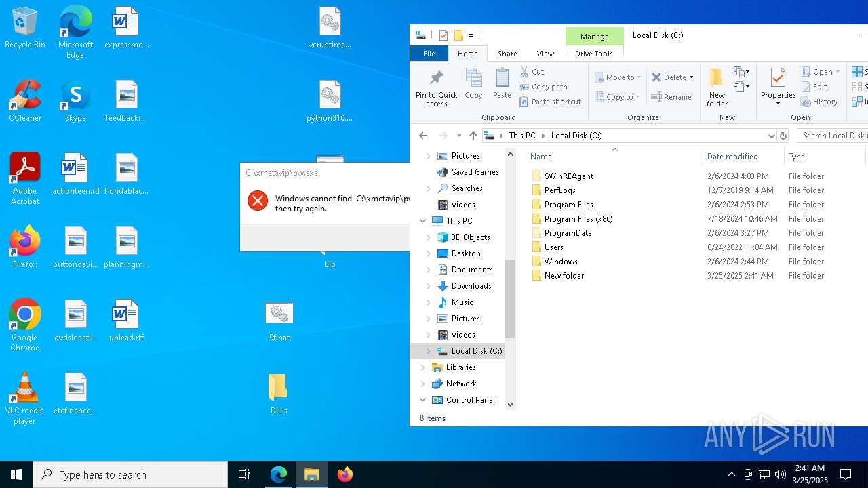The image size is (868, 488).
Task: Open the File ribbon tab
Action: click(x=429, y=54)
